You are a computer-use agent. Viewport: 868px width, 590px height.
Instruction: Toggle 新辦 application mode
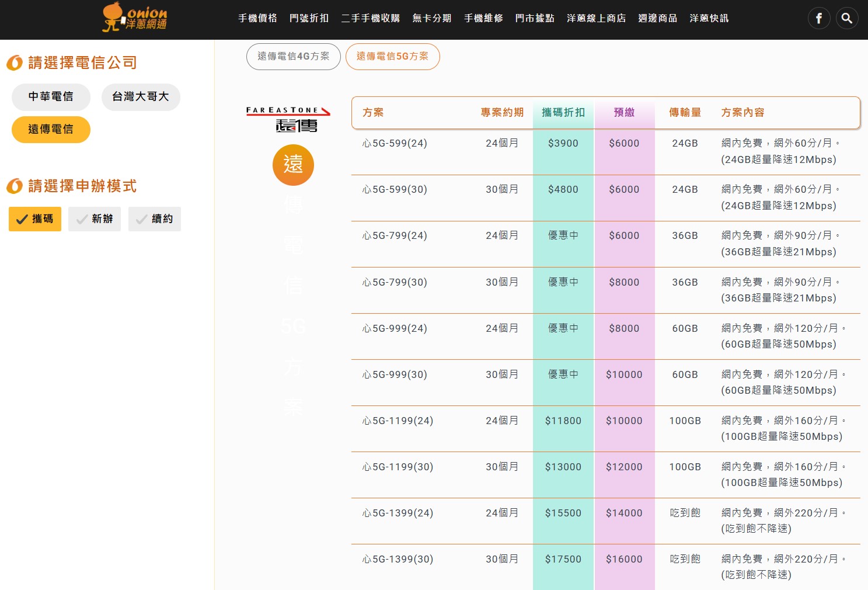coord(95,219)
